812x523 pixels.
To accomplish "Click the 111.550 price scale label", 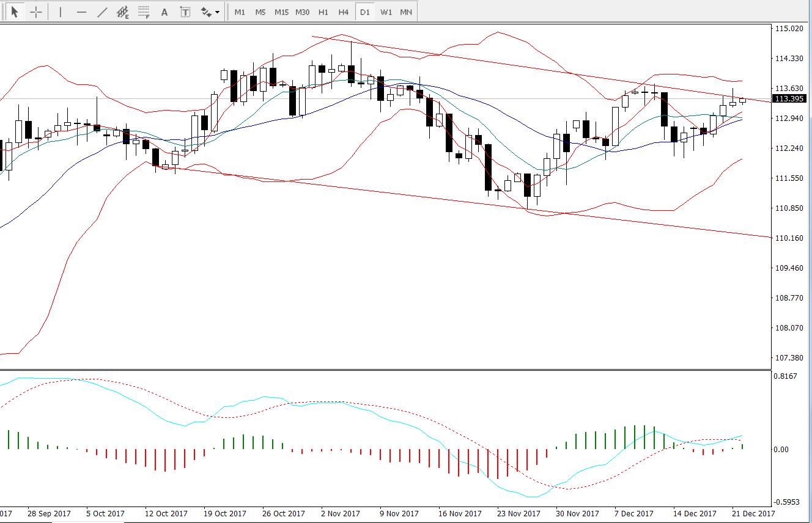I will tap(789, 178).
